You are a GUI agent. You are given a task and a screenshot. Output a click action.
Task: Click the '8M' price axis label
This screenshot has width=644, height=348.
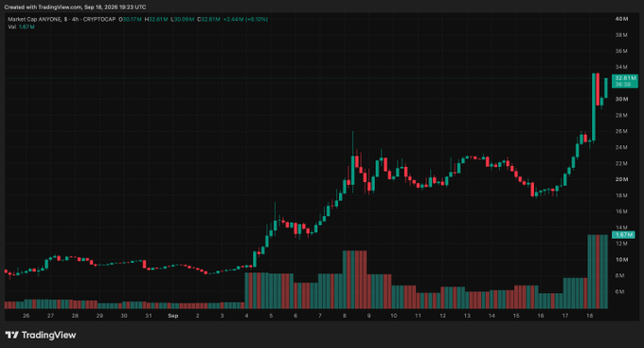coord(619,276)
